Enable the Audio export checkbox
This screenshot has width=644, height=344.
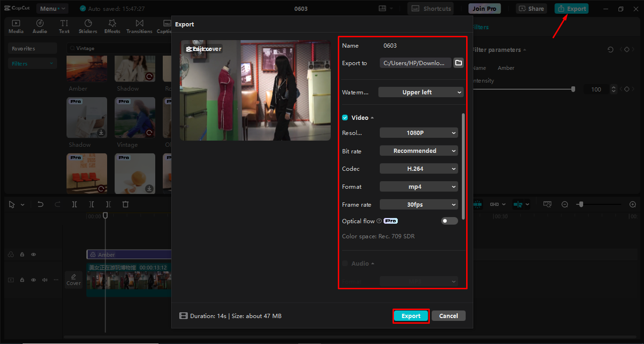pyautogui.click(x=345, y=263)
